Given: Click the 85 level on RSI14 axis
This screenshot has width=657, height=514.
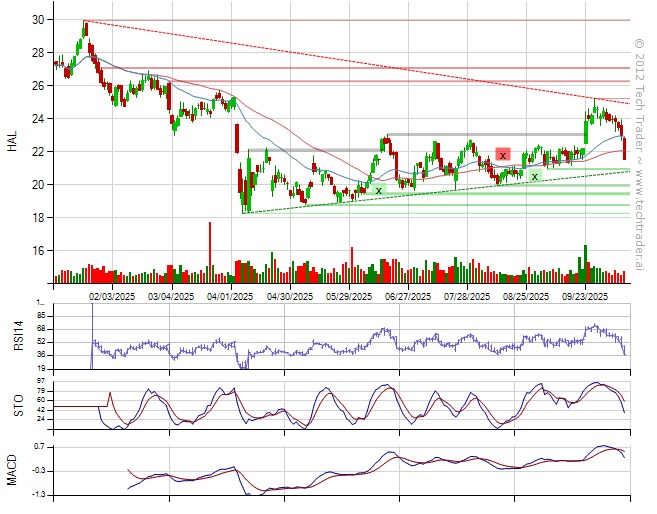Looking at the screenshot, I should point(40,315).
